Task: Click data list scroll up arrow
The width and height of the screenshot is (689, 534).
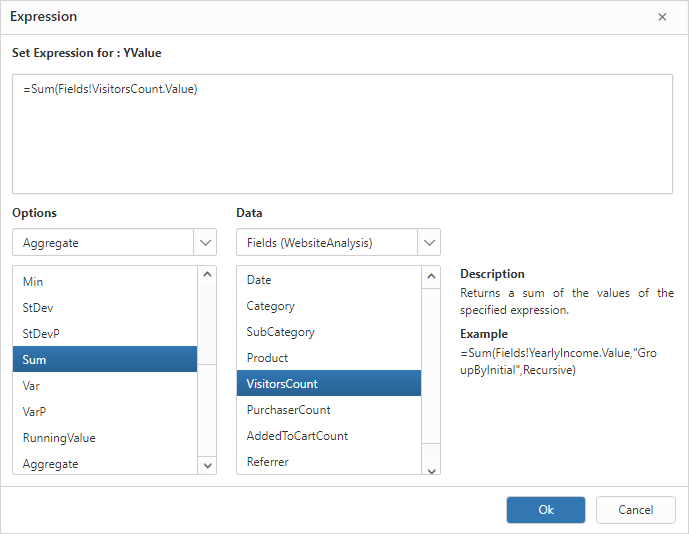Action: (x=431, y=276)
